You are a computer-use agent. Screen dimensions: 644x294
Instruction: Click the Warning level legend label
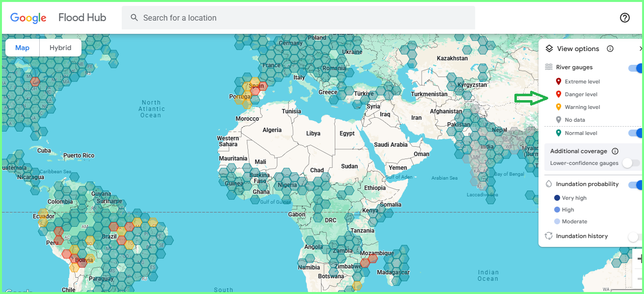(x=583, y=107)
